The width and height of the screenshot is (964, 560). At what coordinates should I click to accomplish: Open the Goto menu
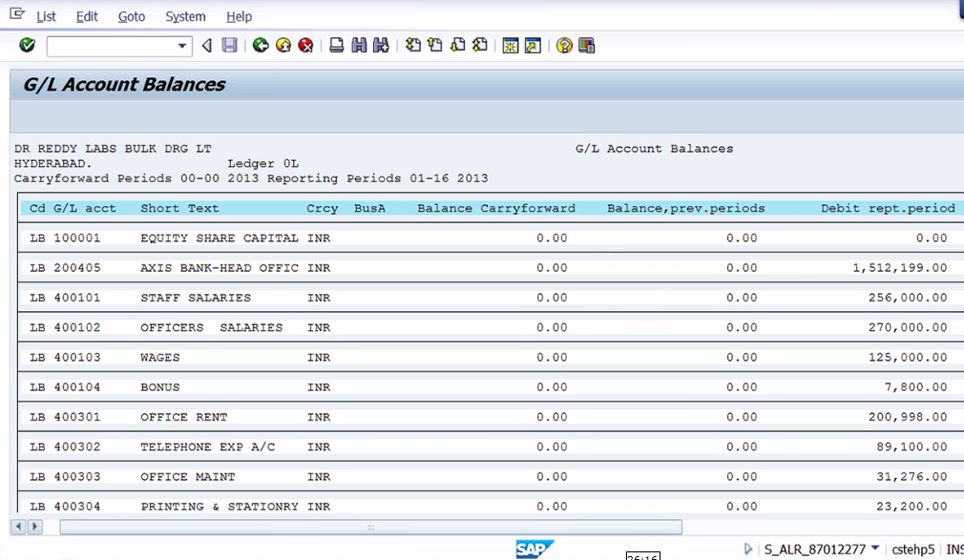tap(132, 16)
